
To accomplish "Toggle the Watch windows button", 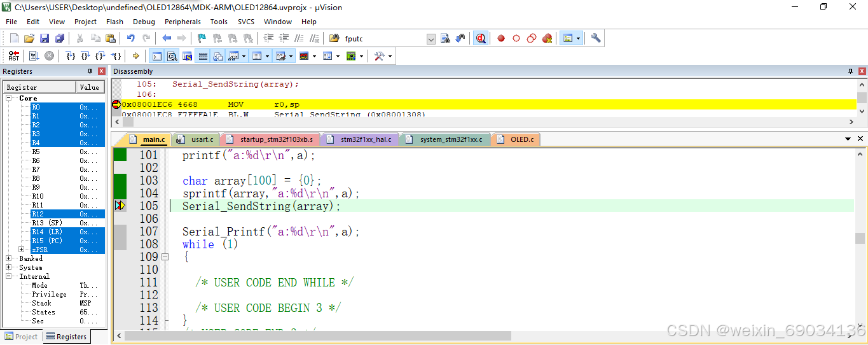I will 233,56.
